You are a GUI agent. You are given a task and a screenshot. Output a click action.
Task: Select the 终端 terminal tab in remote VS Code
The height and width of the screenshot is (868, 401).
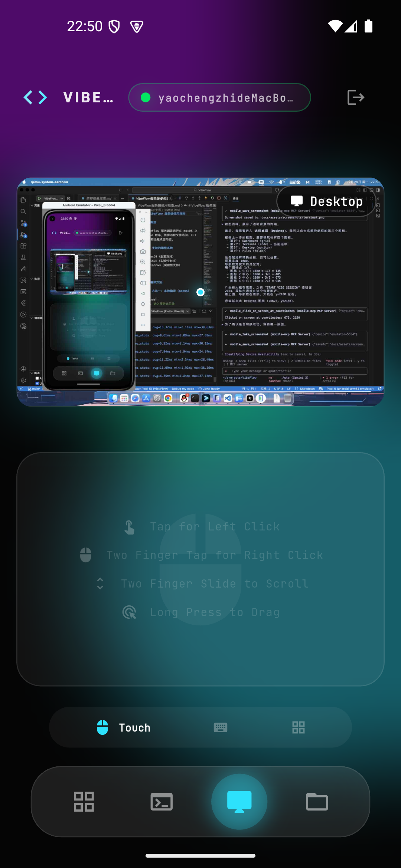coord(235,198)
